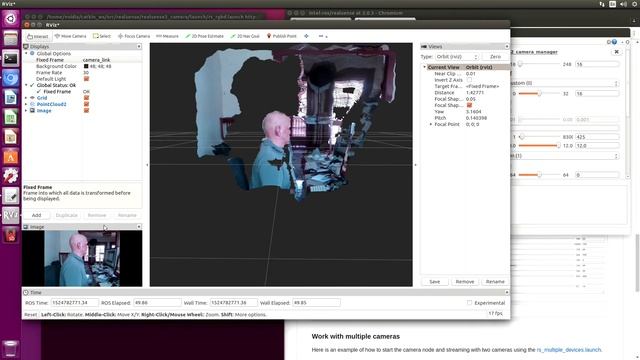This screenshot has width=640, height=360.
Task: Collapse the Global Status: Ok node
Action: [27, 85]
